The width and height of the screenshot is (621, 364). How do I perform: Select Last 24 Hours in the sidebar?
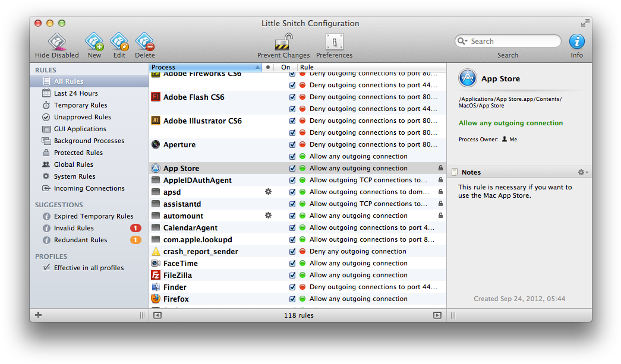coord(75,93)
